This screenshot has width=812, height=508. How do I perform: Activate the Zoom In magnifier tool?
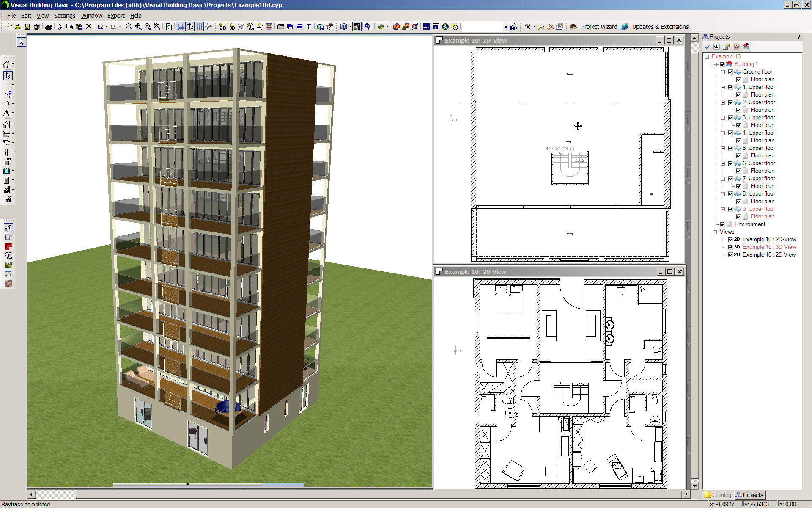point(138,27)
